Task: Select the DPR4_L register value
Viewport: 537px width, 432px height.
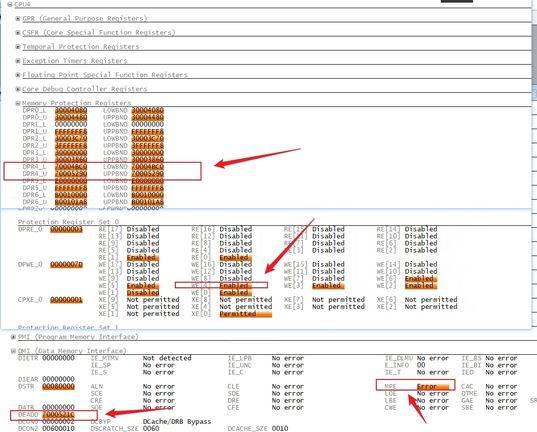Action: [71, 166]
